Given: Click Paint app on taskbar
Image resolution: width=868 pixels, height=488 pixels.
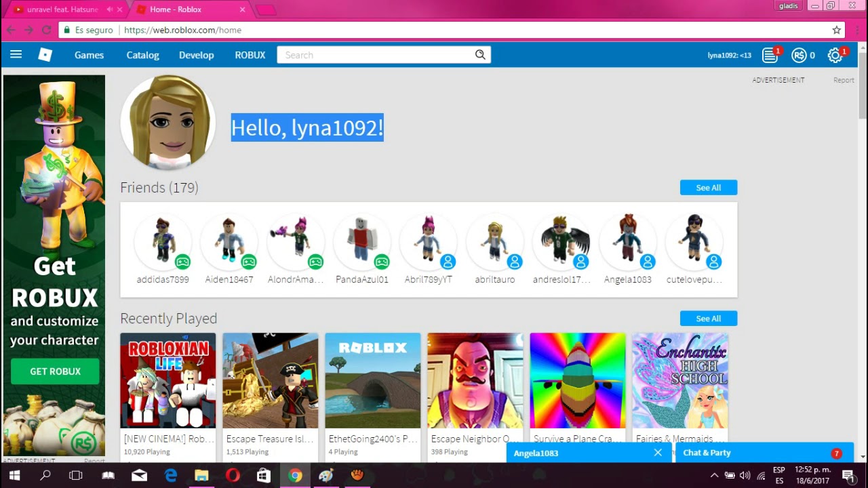Looking at the screenshot, I should coord(326,475).
